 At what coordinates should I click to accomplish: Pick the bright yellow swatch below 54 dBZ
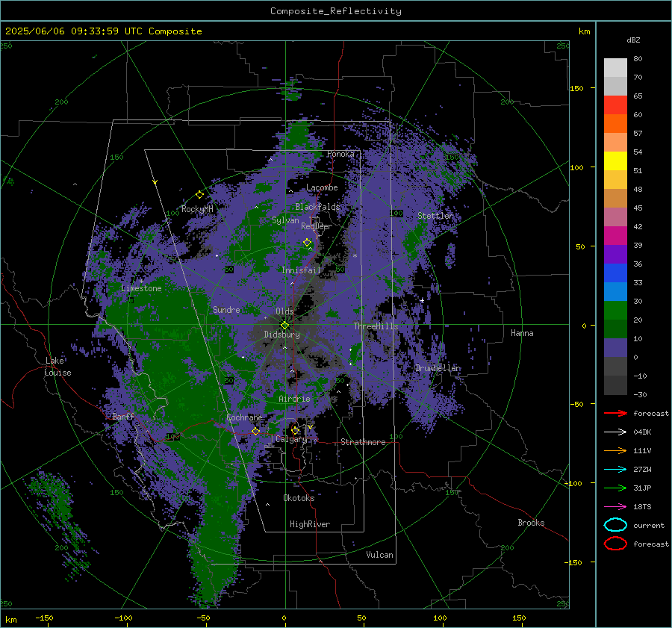(x=615, y=161)
